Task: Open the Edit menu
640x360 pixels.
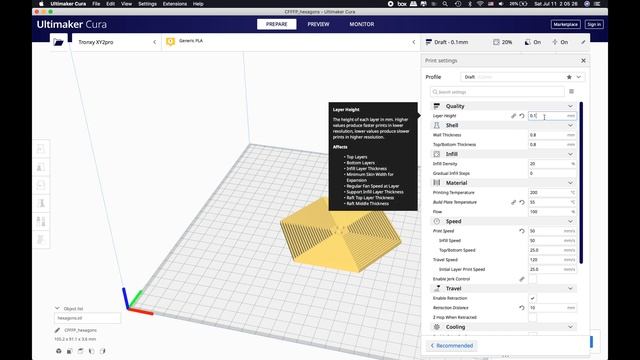Action: click(x=110, y=4)
